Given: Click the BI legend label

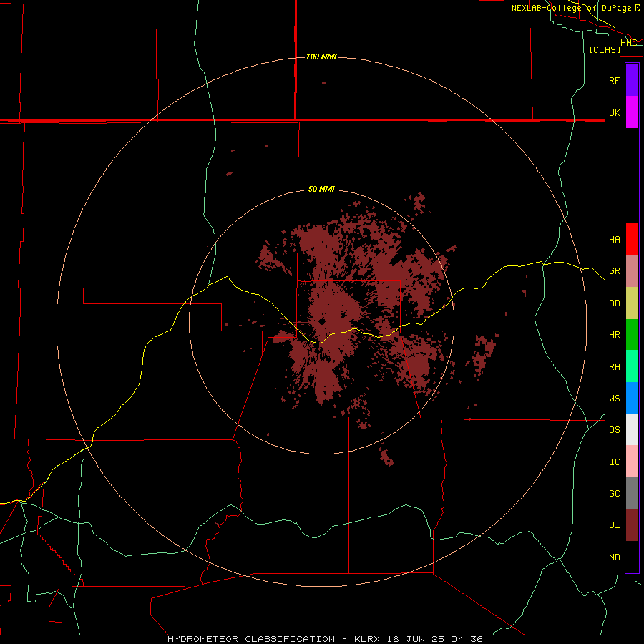Looking at the screenshot, I should (614, 525).
